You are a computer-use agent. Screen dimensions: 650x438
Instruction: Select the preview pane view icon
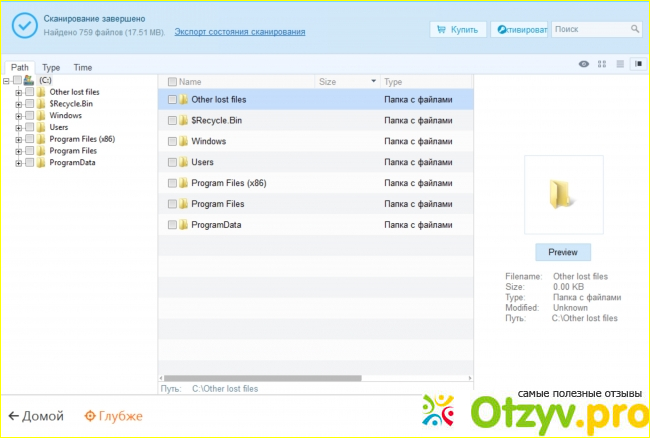(638, 64)
